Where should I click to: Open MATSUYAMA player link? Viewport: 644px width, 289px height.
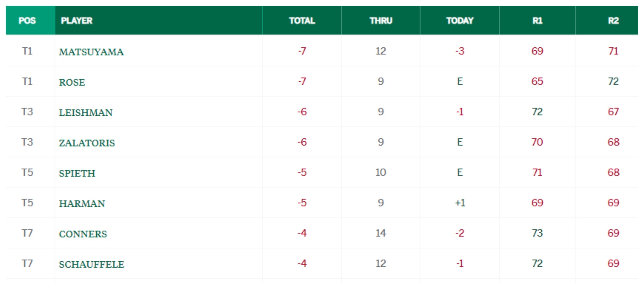tap(91, 52)
